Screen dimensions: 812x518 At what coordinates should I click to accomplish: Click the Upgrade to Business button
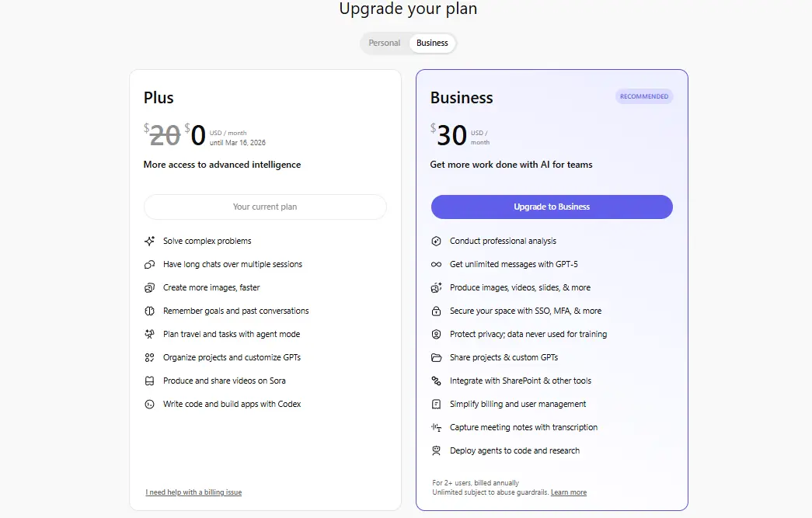[x=552, y=207]
